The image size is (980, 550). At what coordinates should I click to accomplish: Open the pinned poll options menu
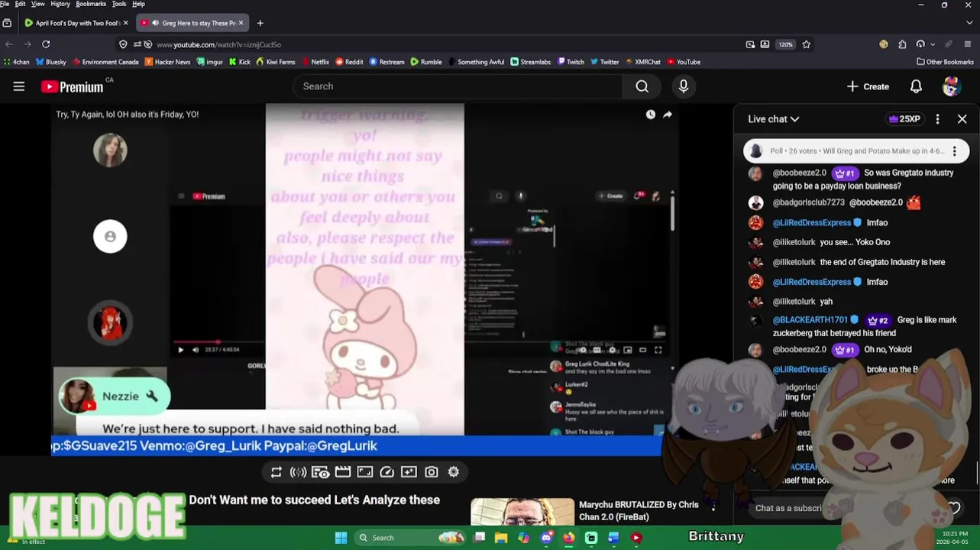954,151
